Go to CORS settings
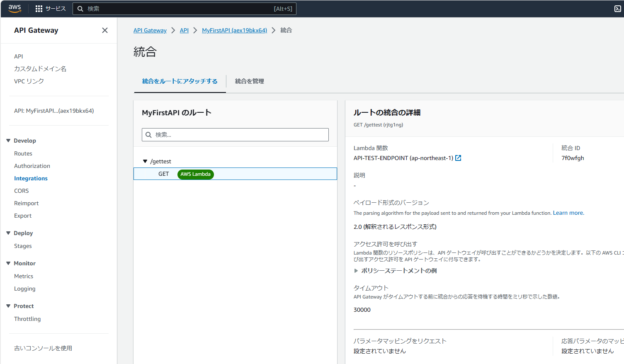624x364 pixels. 22,191
